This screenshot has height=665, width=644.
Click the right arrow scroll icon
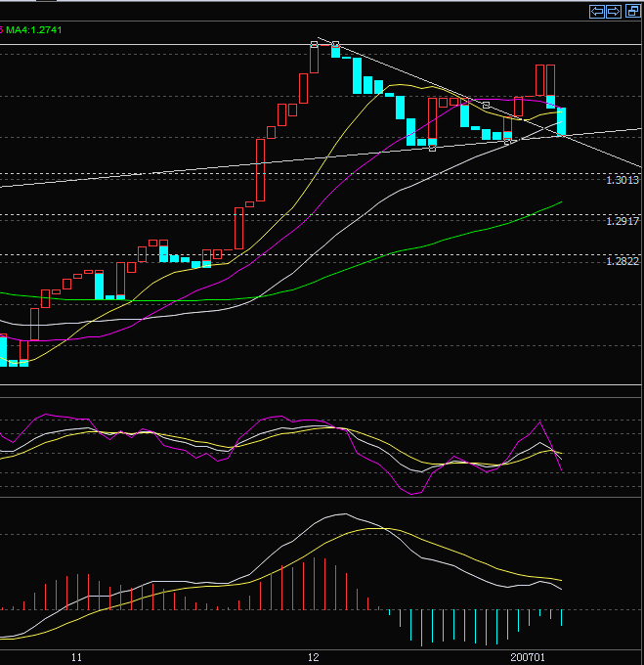click(613, 12)
